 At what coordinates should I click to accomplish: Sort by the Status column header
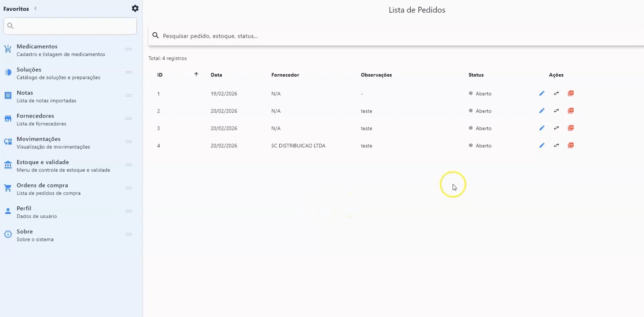tap(476, 75)
